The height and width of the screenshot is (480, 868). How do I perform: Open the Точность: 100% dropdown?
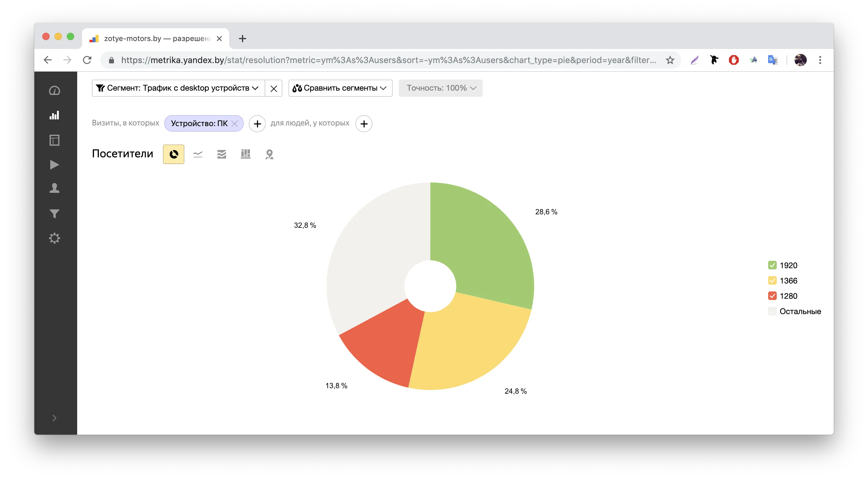coord(440,88)
